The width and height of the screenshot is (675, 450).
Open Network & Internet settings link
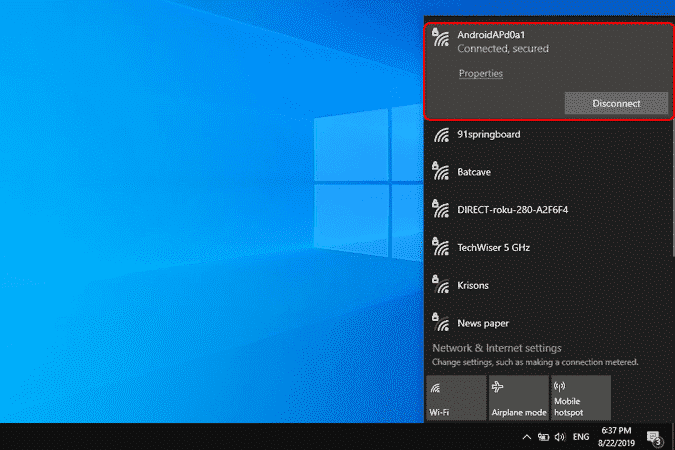496,348
